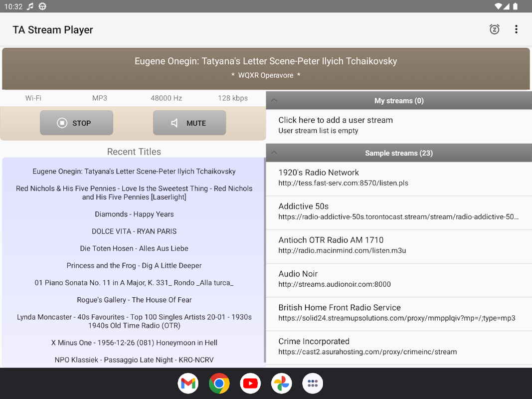Open British Home Front Radio Service

click(399, 313)
